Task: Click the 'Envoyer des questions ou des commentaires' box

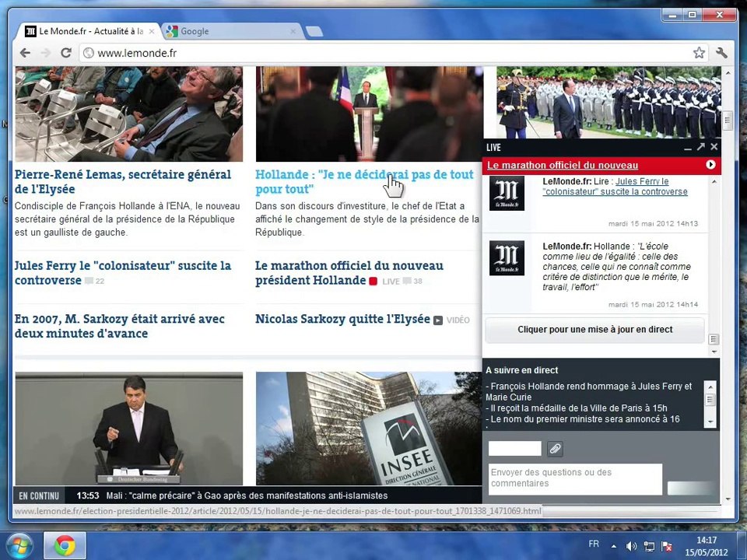Action: pos(575,479)
